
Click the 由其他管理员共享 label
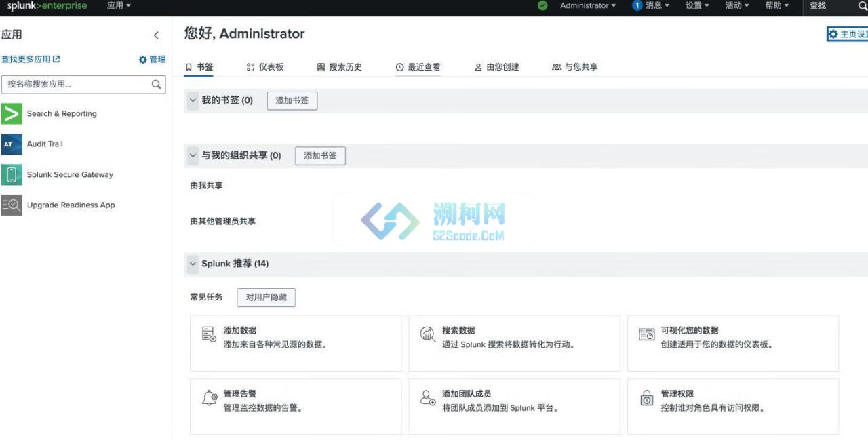point(222,222)
